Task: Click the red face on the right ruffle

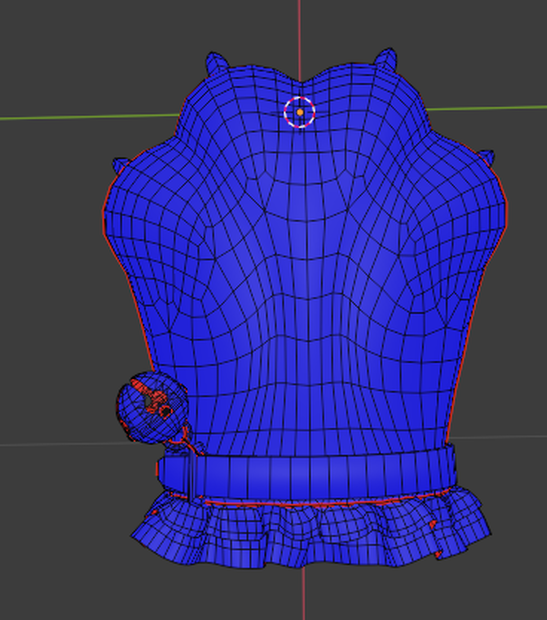Action: pos(433,525)
